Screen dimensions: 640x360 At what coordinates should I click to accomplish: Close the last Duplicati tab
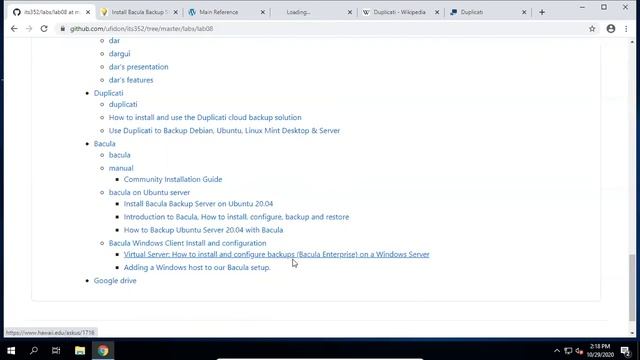[x=524, y=12]
